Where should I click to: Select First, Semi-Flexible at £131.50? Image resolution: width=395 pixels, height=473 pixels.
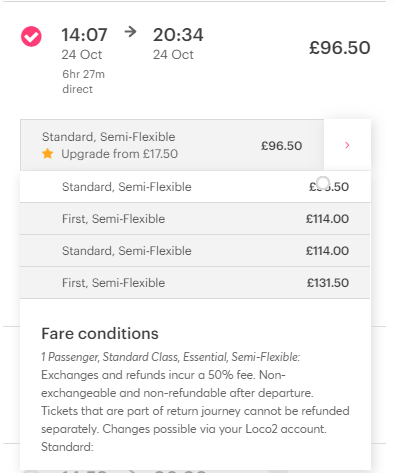point(195,283)
